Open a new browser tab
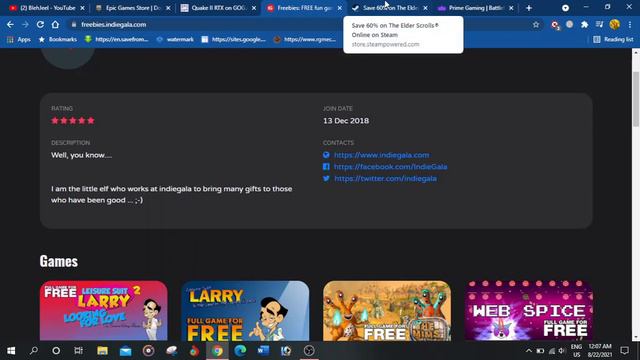640x360 pixels. tap(529, 8)
